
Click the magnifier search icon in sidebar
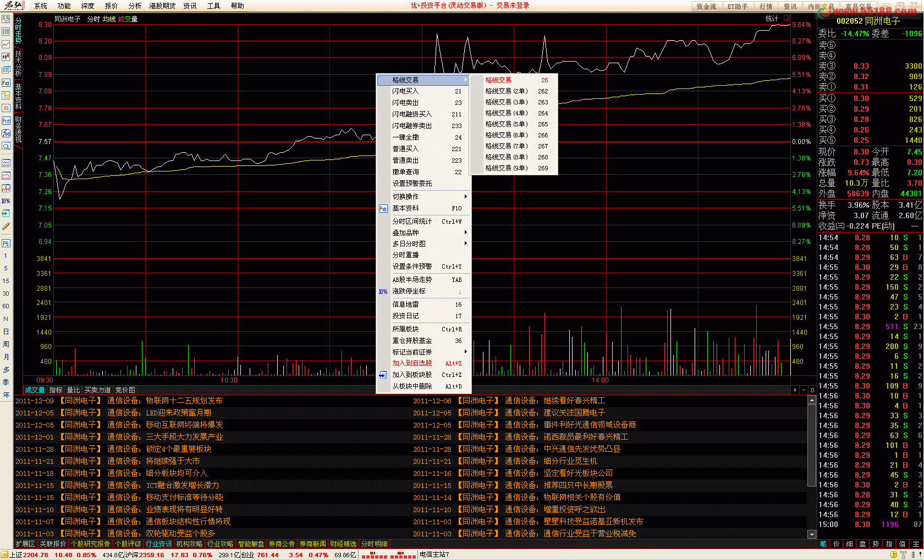point(6,146)
